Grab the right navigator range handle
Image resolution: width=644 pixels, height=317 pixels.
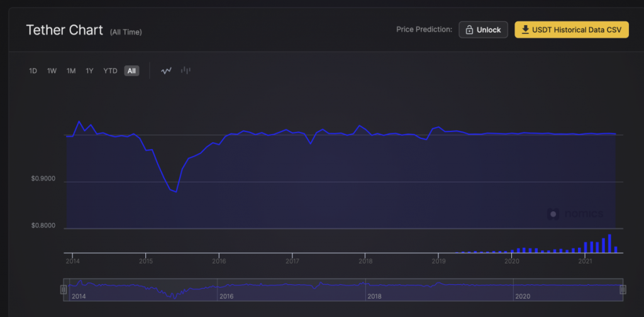point(623,289)
